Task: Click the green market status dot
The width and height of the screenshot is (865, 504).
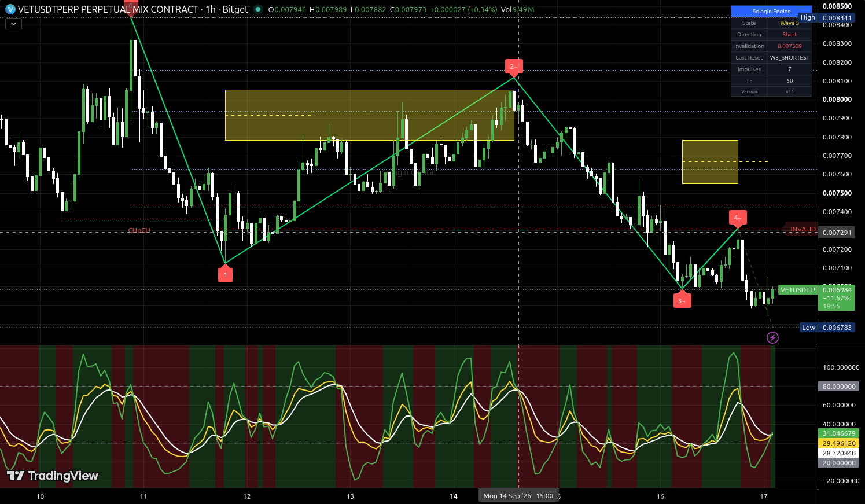Action: (x=258, y=9)
